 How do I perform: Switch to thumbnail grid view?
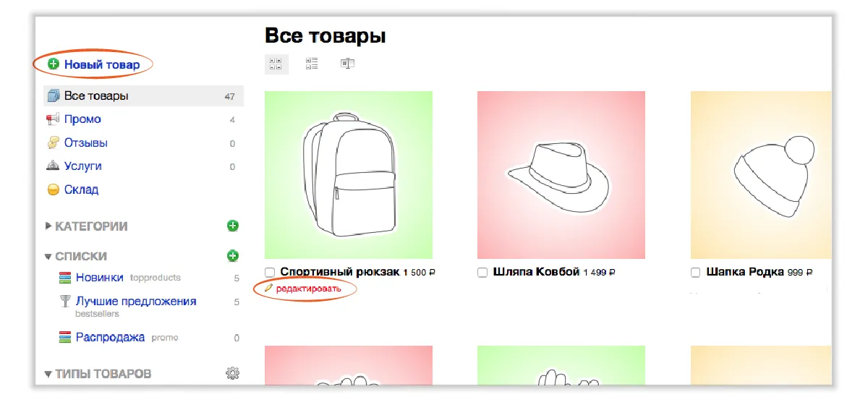tap(276, 64)
